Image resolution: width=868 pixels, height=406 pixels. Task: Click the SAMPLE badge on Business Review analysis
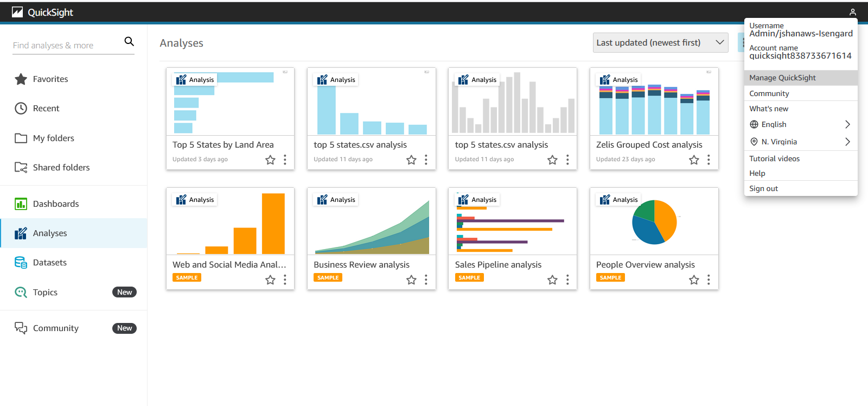tap(328, 277)
